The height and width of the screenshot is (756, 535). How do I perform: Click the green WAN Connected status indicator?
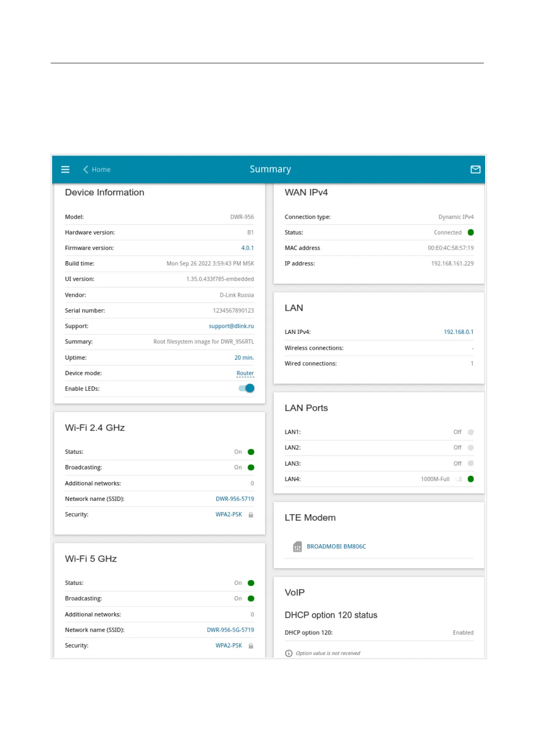pyautogui.click(x=471, y=233)
